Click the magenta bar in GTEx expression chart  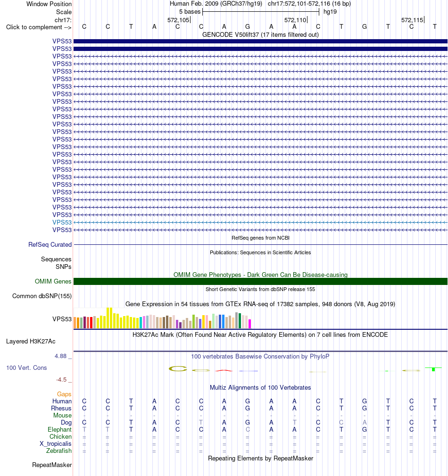(250, 324)
